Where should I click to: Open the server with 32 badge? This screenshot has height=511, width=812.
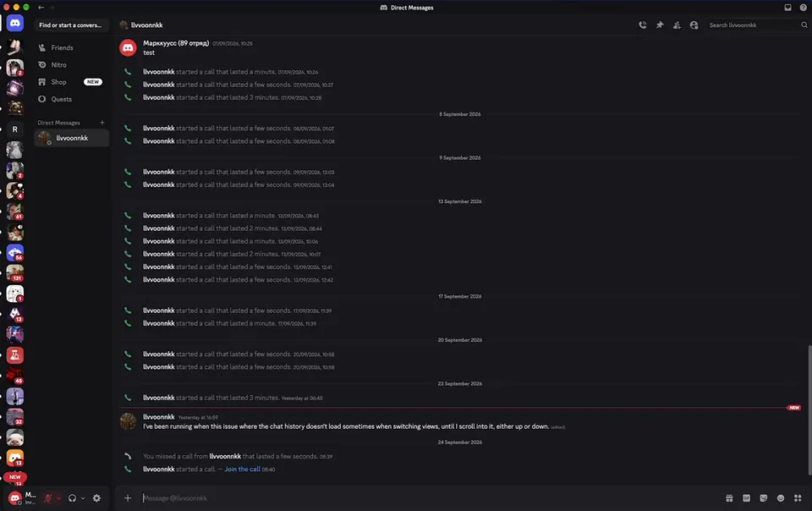pos(15,417)
